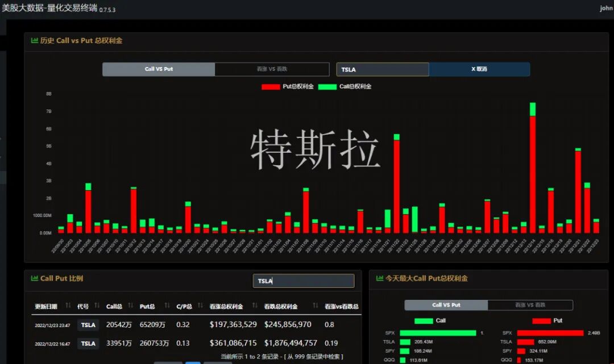Sort table by 更新日期 using its sort arrows
Viewport: 614px width, 364px height.
68,306
